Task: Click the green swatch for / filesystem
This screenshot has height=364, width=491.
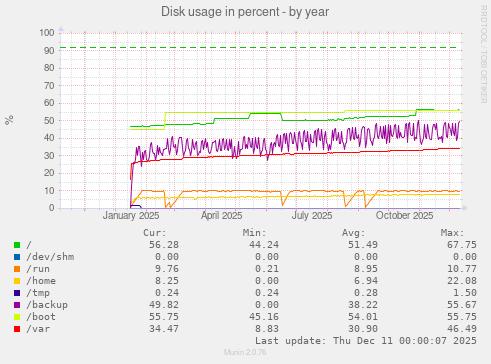Action: tap(17, 245)
